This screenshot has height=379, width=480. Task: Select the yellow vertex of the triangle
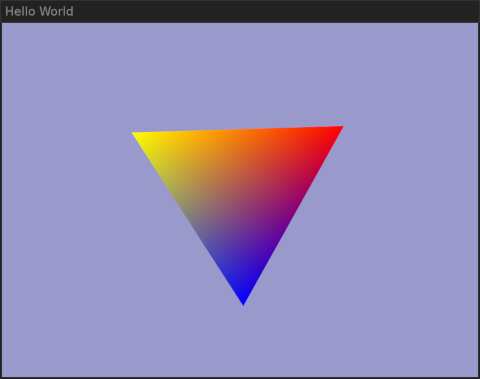click(136, 135)
